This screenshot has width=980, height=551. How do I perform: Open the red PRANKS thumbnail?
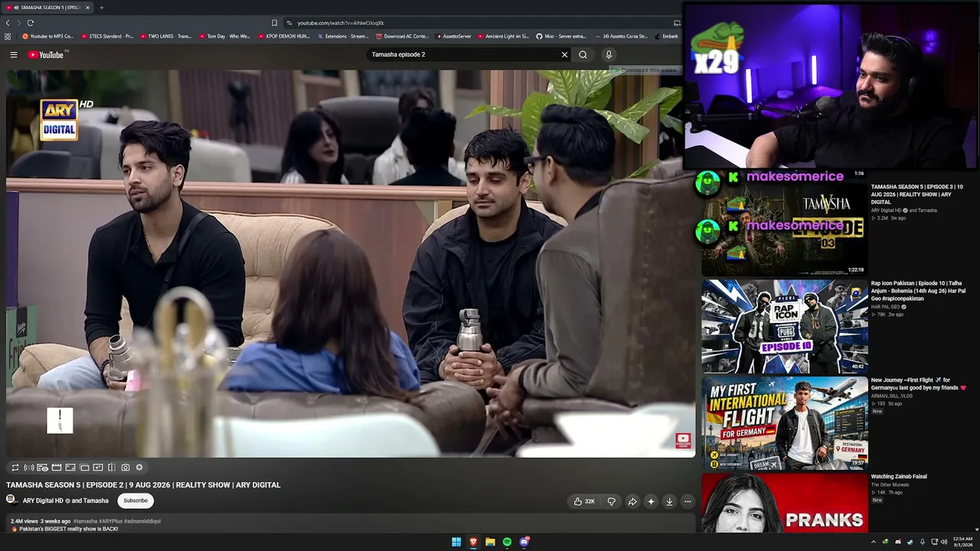[785, 503]
